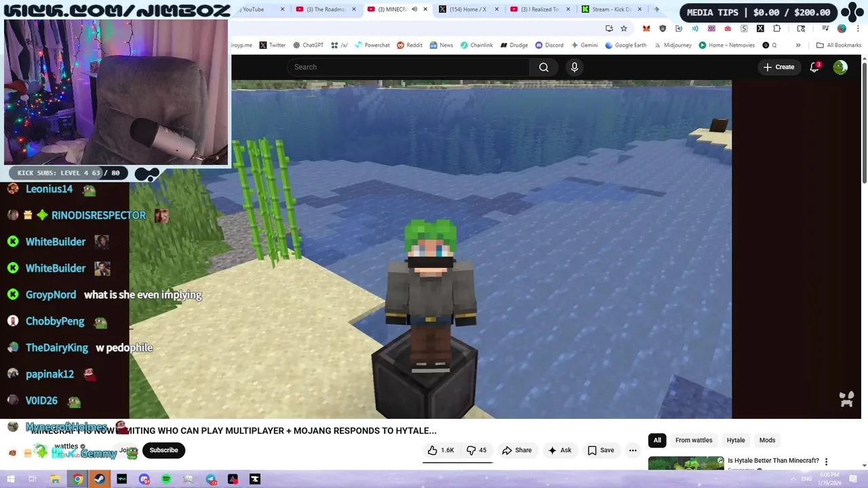Select the Mods filter chip
Viewport: 868px width, 488px height.
coord(767,441)
